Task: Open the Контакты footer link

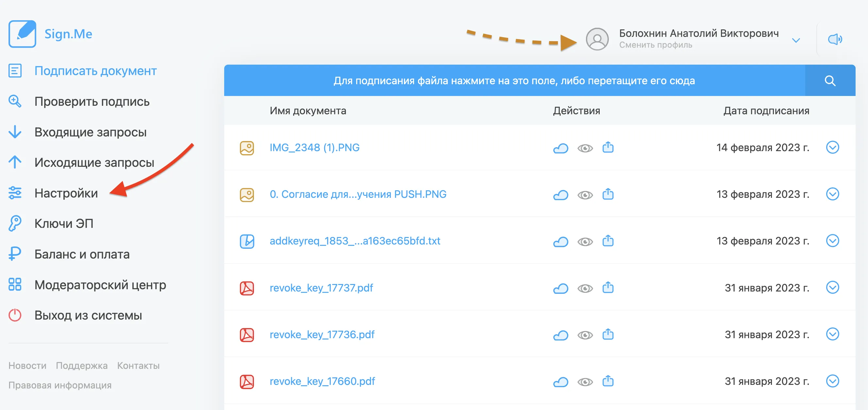Action: [138, 366]
